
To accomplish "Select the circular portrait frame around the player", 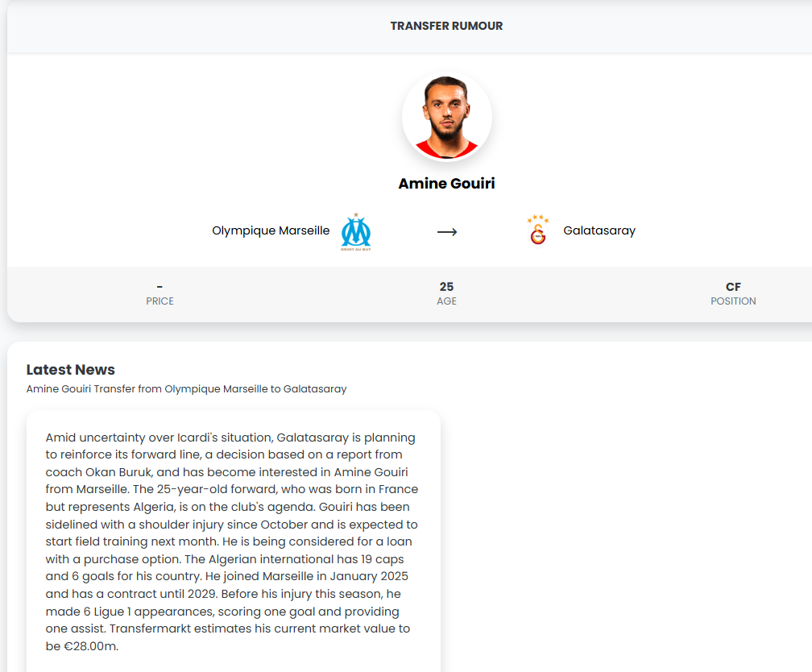I will point(447,116).
